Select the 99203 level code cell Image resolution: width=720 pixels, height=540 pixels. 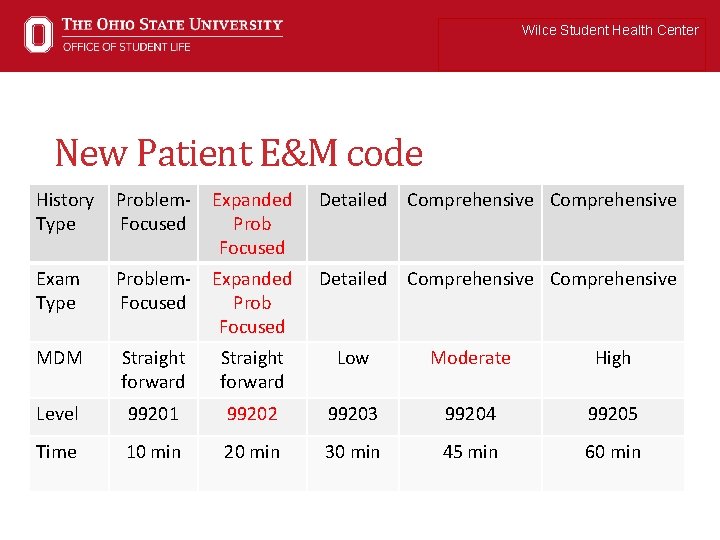coord(353,416)
